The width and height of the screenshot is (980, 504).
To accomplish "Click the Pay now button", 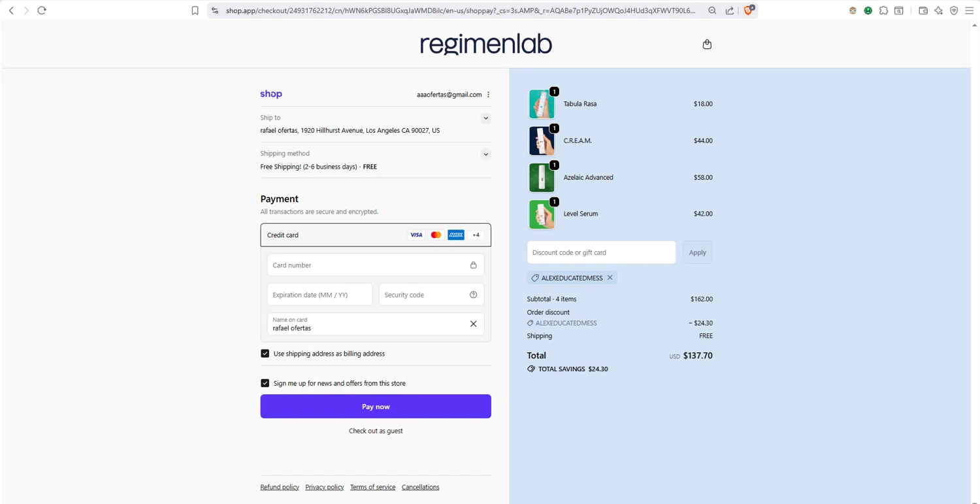I will click(376, 407).
